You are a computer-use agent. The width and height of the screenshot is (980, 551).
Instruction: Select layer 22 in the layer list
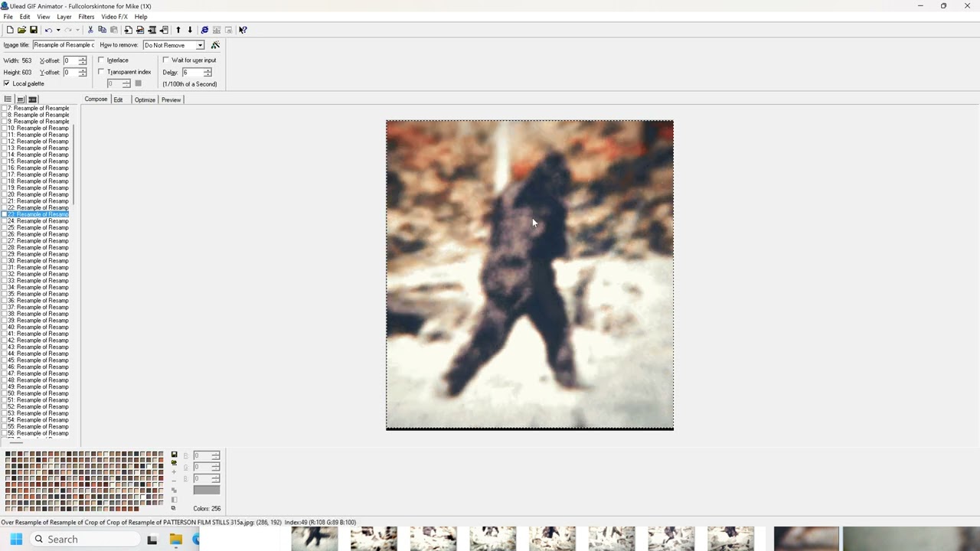click(x=38, y=208)
